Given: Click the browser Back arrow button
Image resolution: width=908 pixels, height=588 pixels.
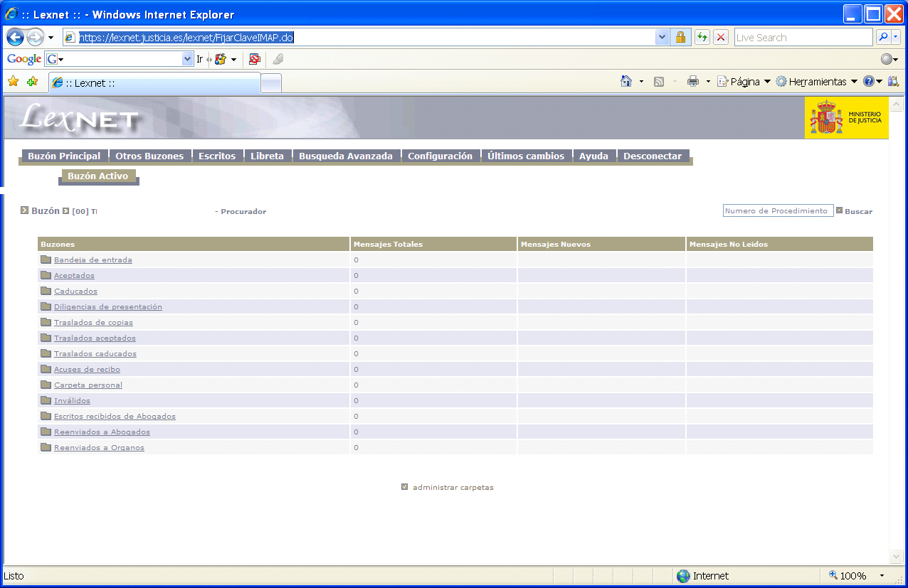Looking at the screenshot, I should [x=16, y=38].
